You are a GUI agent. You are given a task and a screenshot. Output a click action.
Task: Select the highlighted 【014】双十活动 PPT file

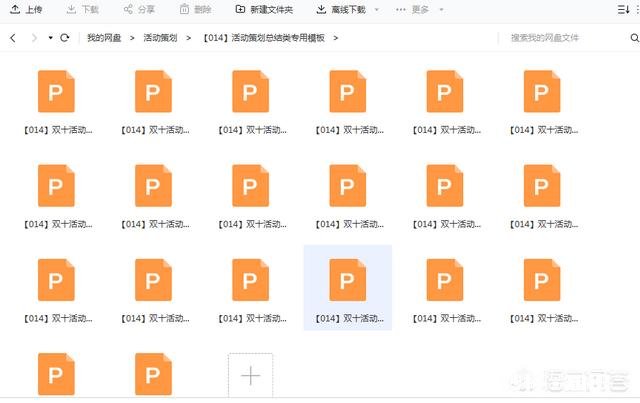[348, 287]
